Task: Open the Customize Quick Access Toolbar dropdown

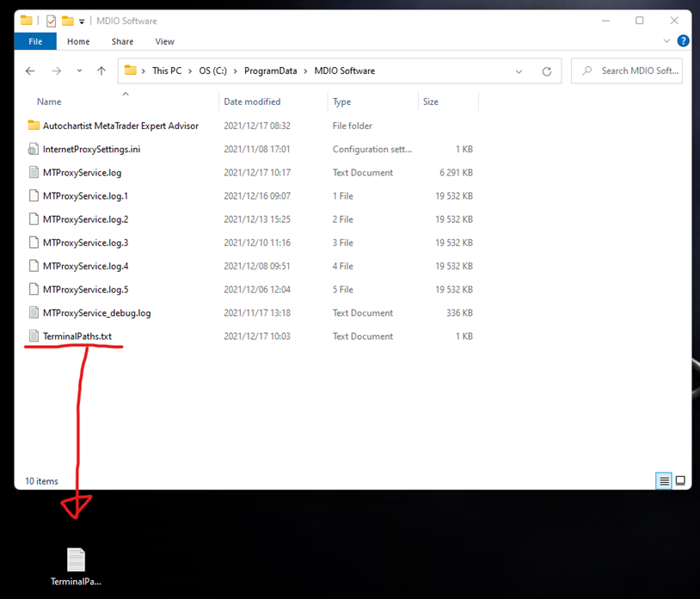Action: 82,21
